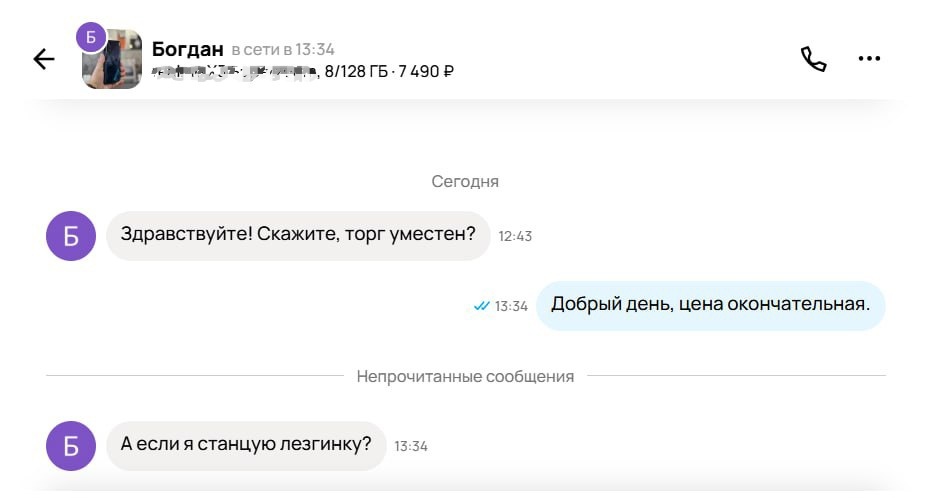Viewport: 944px width, 498px height.
Task: Click the "Непрочитанные сообщения" divider label
Action: (x=465, y=376)
